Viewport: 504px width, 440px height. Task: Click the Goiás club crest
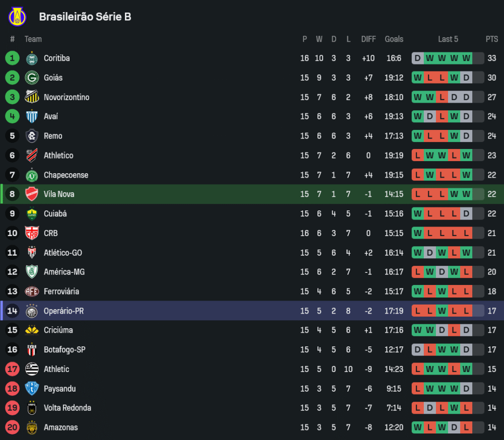point(32,78)
